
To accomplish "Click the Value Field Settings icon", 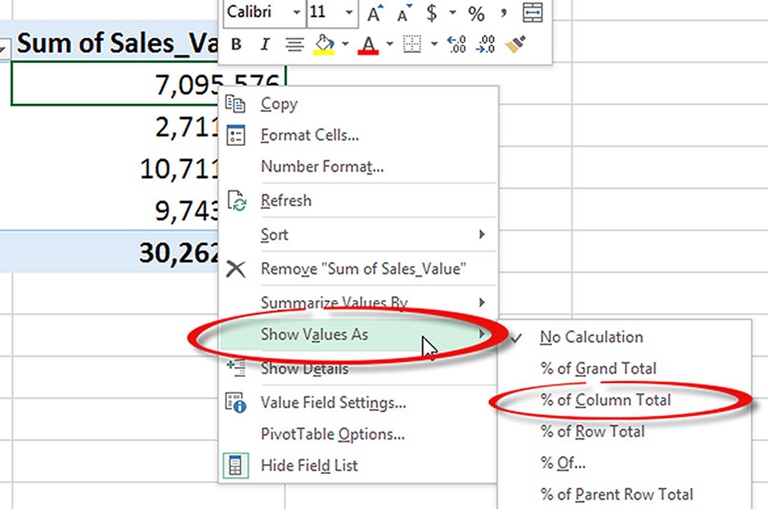I will coord(236,403).
